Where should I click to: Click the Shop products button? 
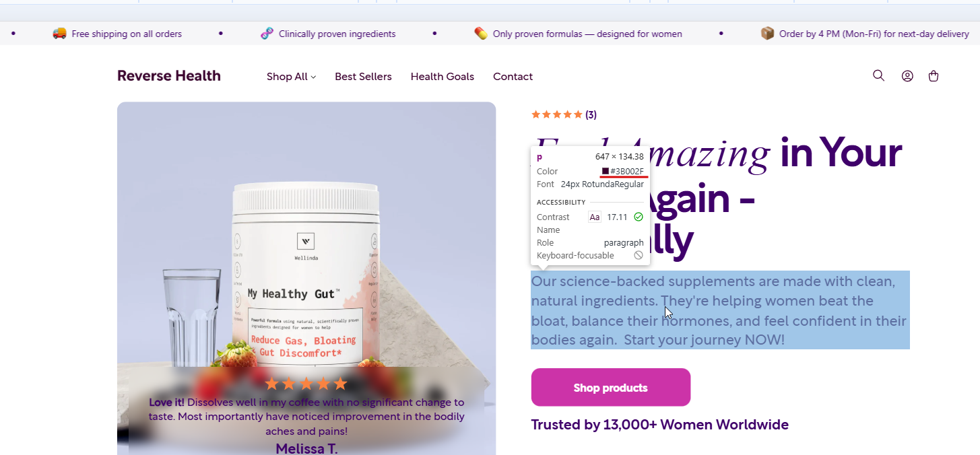(611, 387)
